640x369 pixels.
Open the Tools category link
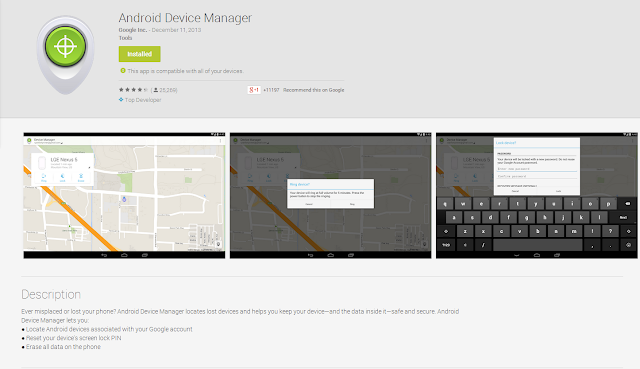click(x=125, y=38)
